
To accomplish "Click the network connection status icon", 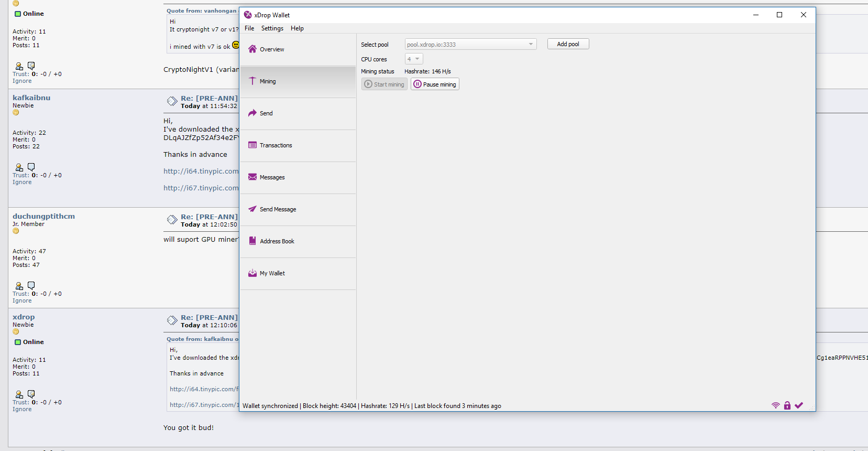I will (776, 405).
